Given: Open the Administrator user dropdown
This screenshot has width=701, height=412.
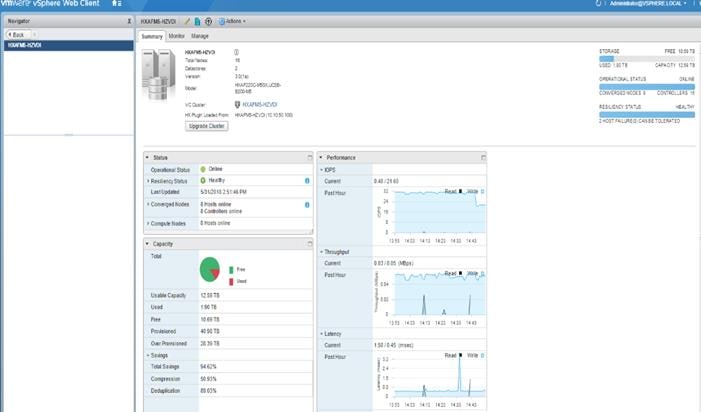Looking at the screenshot, I should [x=648, y=3].
